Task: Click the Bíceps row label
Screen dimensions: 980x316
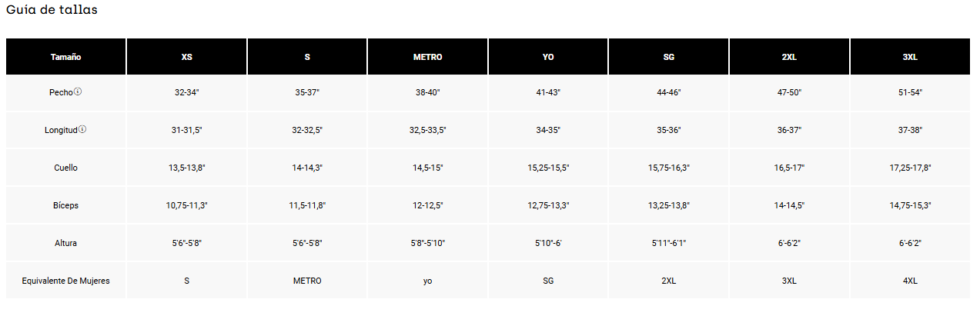Action: 65,205
